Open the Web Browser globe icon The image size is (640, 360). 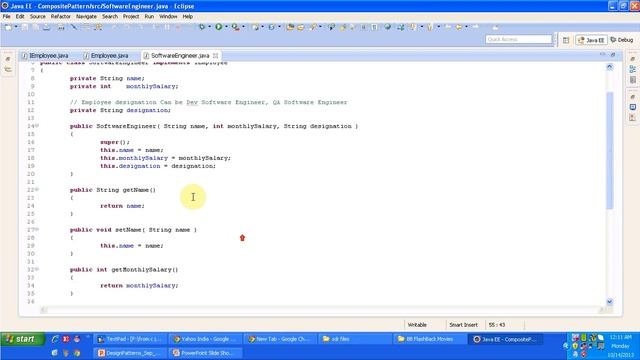(x=387, y=27)
